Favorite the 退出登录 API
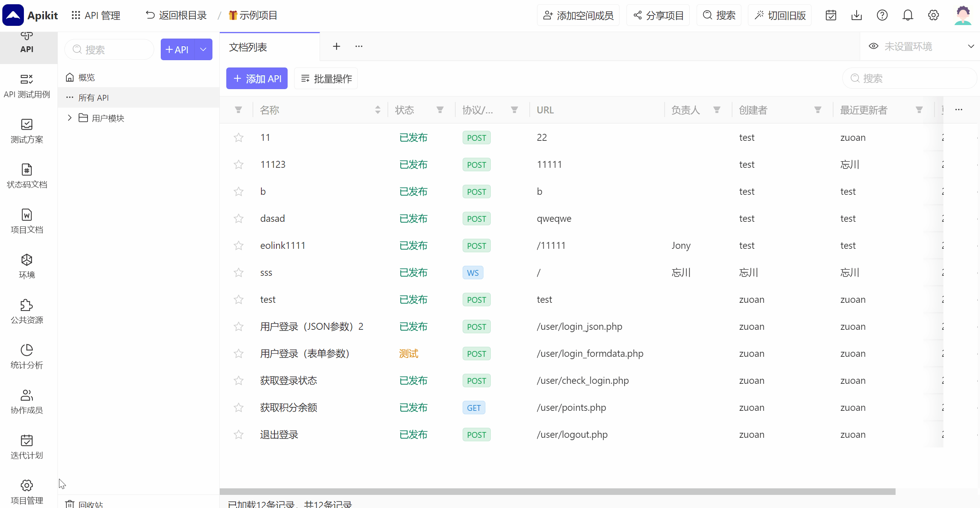Viewport: 980px width, 508px height. 238,434
